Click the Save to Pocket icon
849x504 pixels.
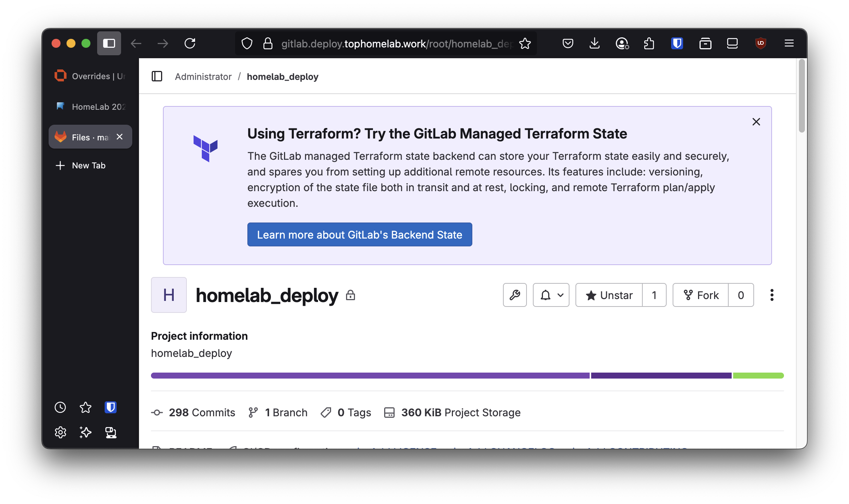coord(568,43)
